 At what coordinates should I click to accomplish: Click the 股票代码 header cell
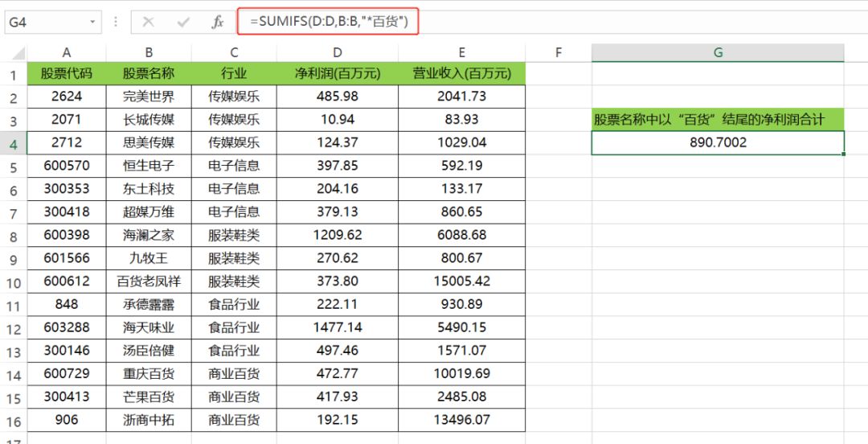click(67, 74)
